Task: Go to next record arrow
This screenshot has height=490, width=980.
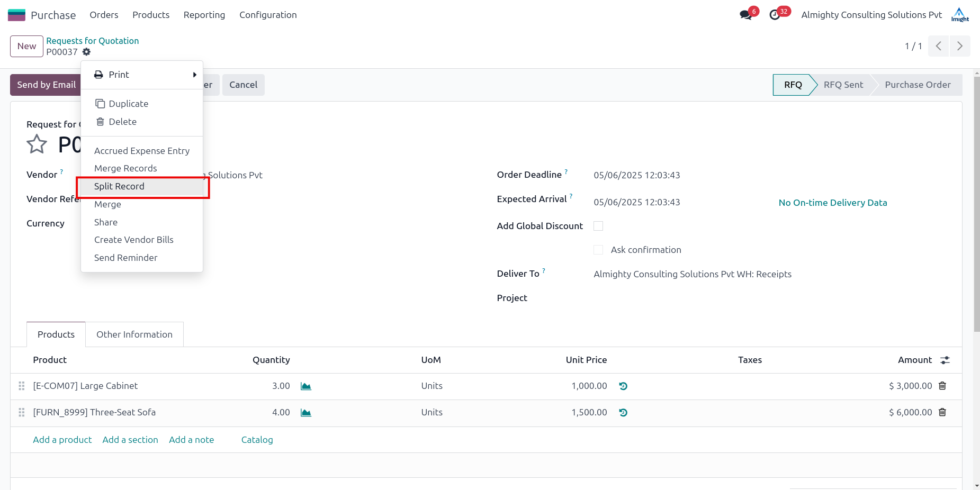Action: coord(960,46)
